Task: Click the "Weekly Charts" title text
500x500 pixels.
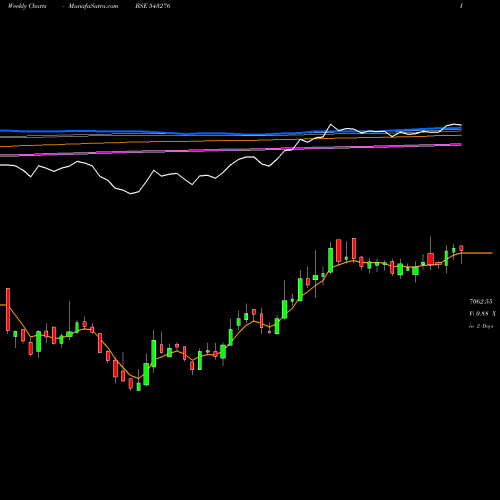Action: point(27,6)
